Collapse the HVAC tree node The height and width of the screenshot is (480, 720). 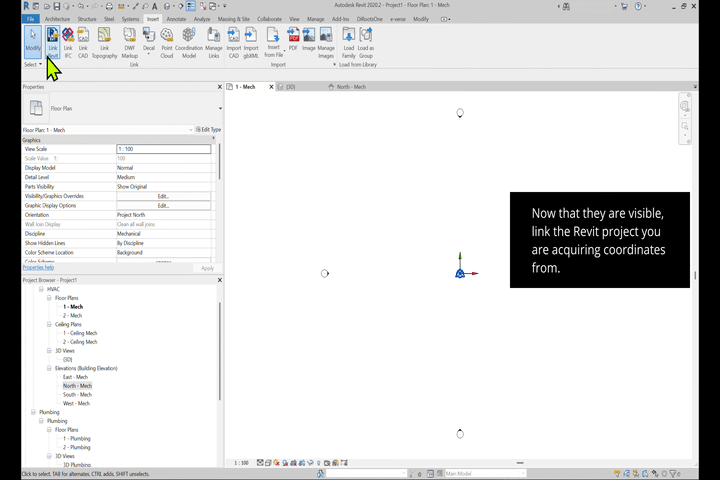[41, 289]
